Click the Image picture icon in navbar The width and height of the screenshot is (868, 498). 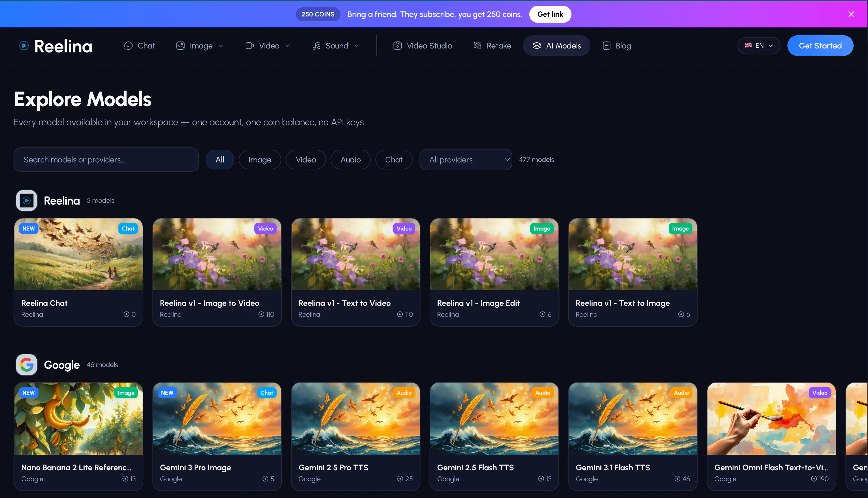pyautogui.click(x=180, y=46)
